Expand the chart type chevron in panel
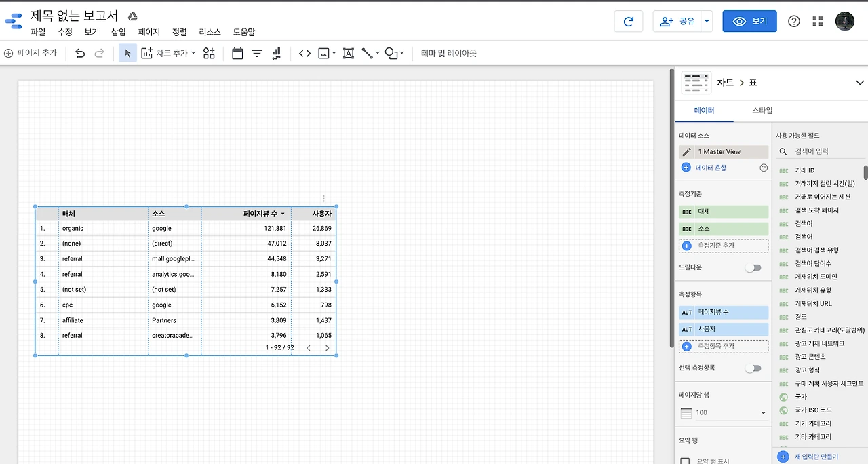 861,83
